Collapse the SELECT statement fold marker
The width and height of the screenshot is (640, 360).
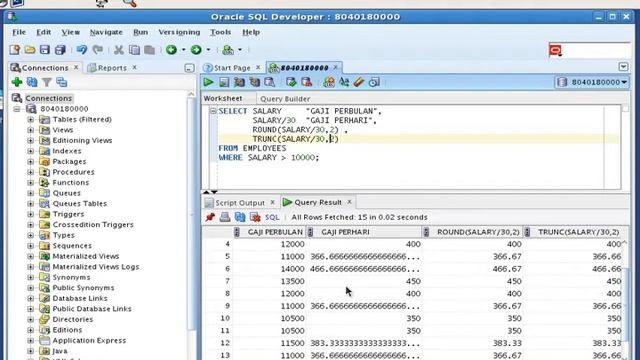213,111
